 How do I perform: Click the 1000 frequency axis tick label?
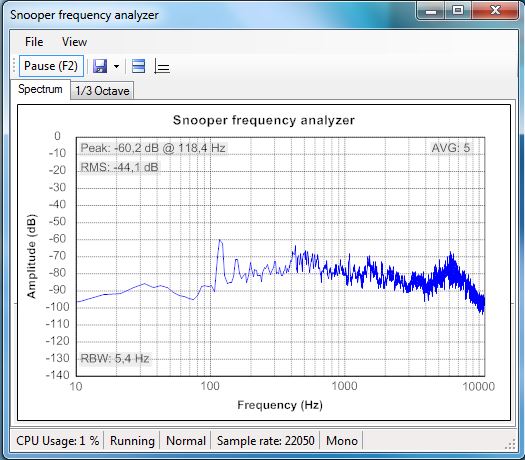pyautogui.click(x=344, y=386)
